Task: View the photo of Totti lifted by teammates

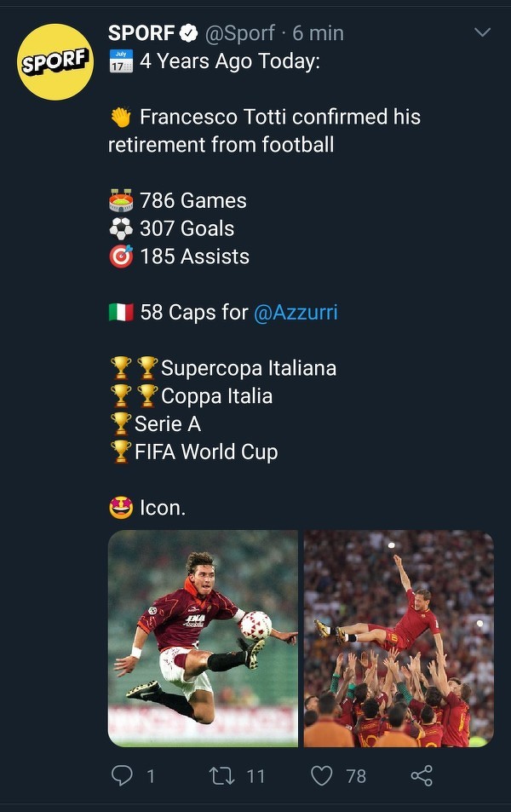Action: [x=399, y=639]
